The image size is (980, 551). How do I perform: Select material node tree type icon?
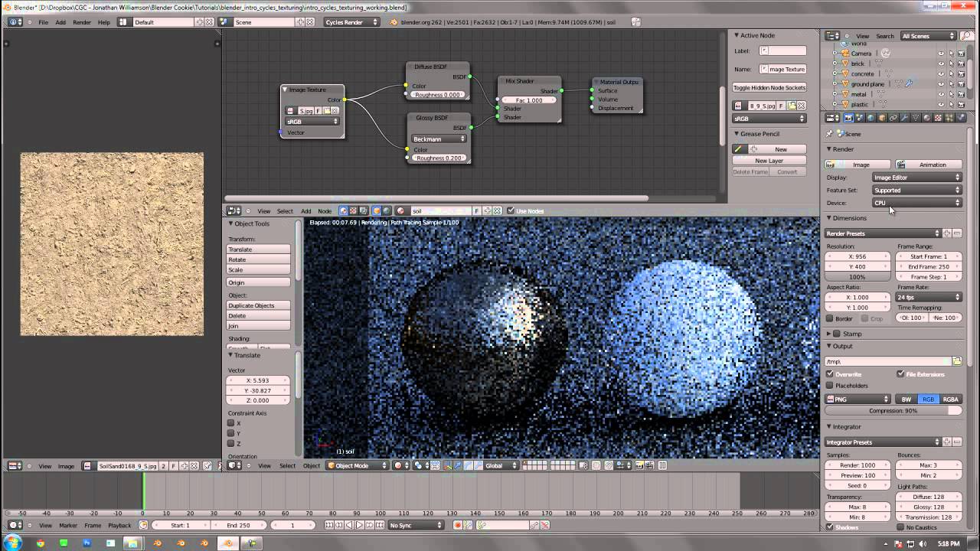[344, 210]
